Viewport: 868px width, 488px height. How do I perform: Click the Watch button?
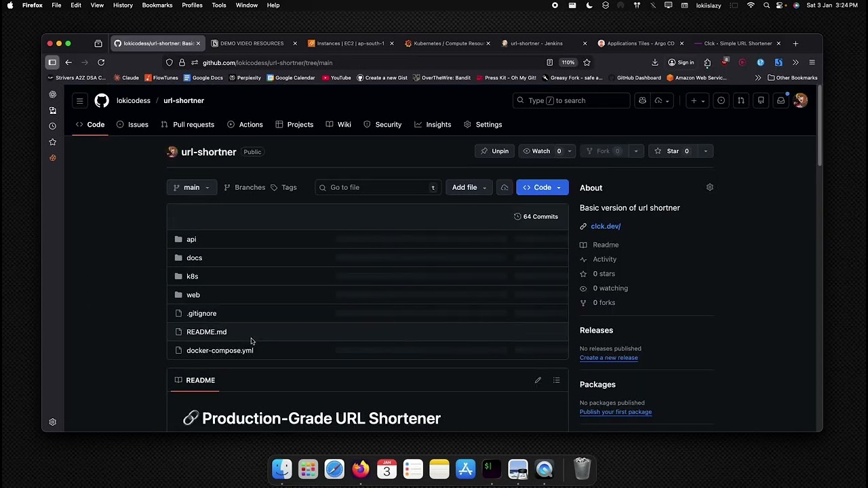pos(541,151)
